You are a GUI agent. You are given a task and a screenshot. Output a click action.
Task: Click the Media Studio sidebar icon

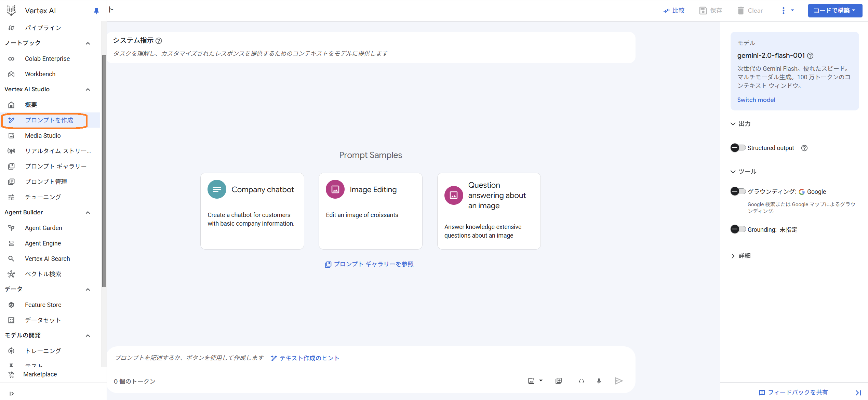tap(11, 136)
